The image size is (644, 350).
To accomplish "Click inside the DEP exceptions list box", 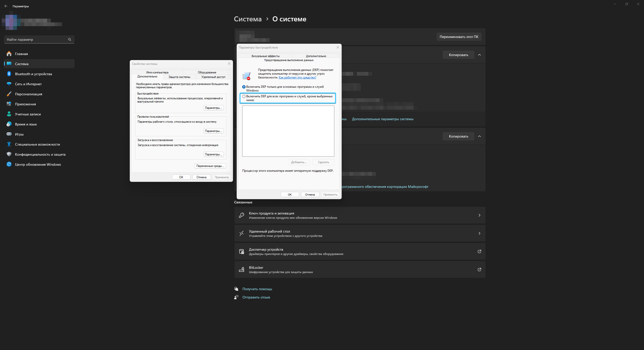I will [288, 131].
